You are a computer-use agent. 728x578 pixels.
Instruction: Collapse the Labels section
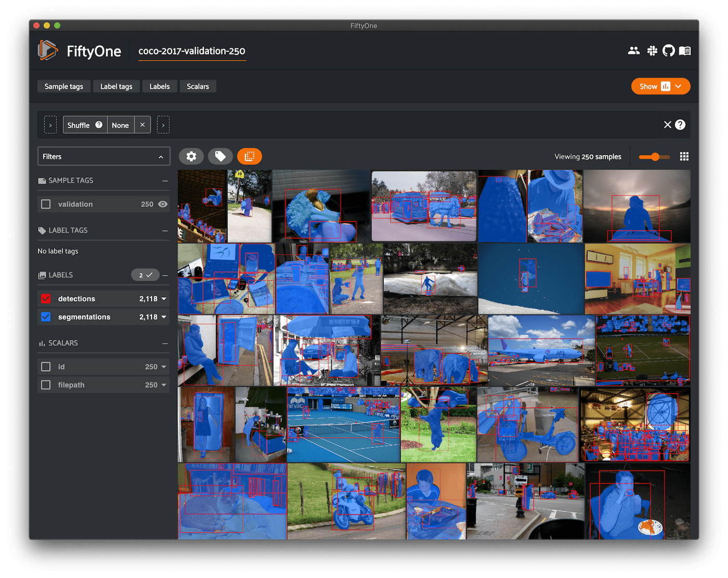point(165,275)
